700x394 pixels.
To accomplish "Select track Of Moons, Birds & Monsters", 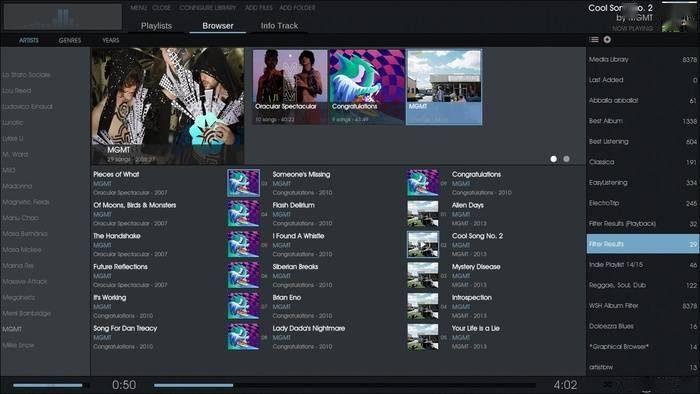I will coord(135,205).
